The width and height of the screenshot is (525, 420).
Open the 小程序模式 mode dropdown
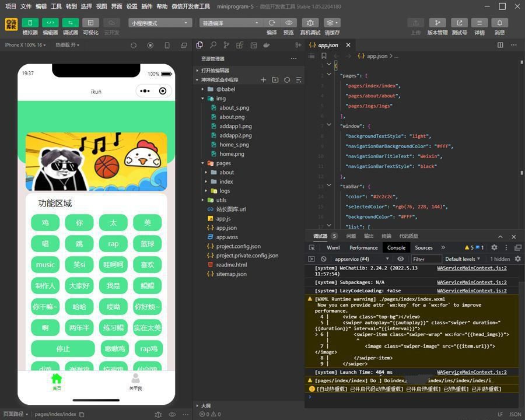tap(160, 23)
